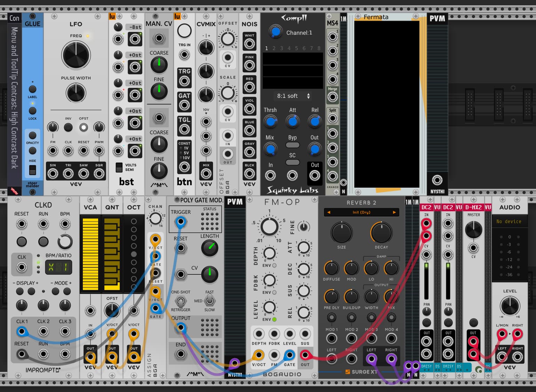Click the Glue module LABEL button
The height and width of the screenshot is (392, 536).
(32, 89)
